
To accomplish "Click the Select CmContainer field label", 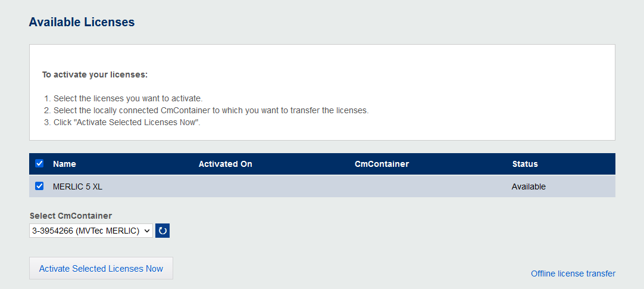I will (71, 216).
